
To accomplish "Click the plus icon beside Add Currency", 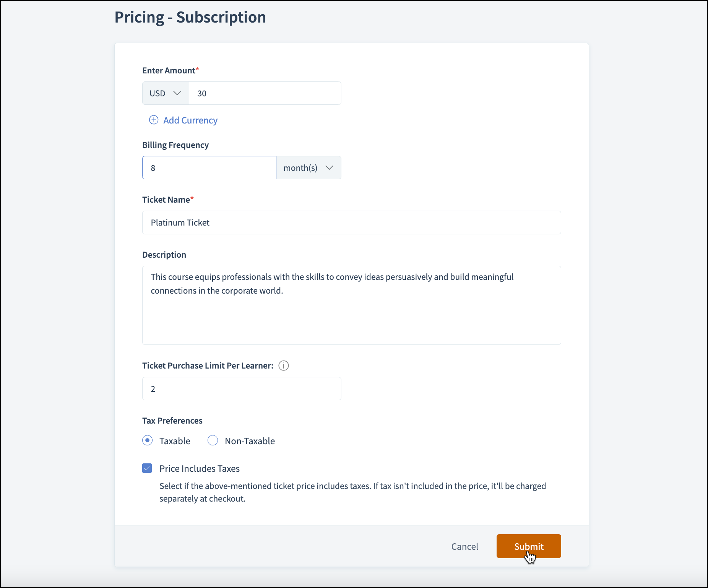I will 154,120.
